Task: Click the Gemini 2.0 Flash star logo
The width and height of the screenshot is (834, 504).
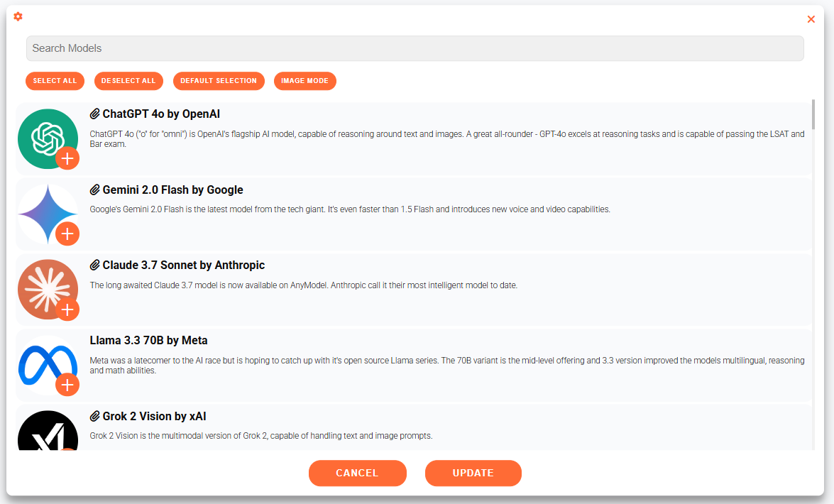Action: point(48,214)
